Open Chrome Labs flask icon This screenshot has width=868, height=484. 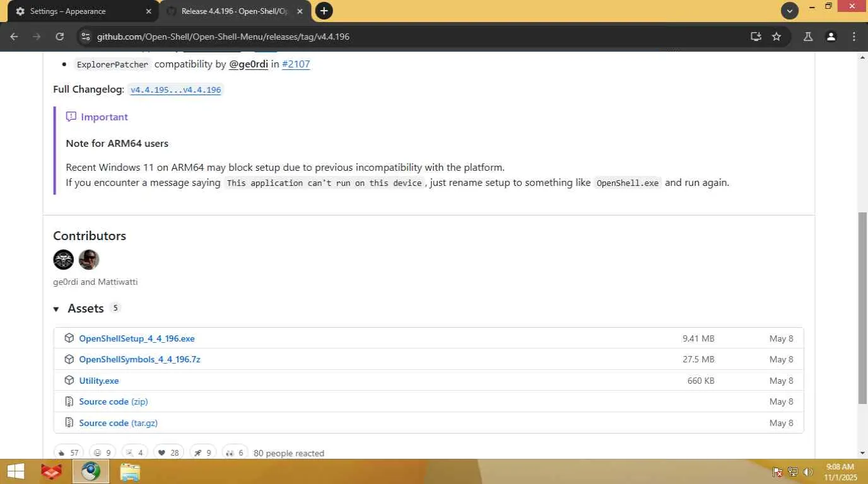pos(808,37)
